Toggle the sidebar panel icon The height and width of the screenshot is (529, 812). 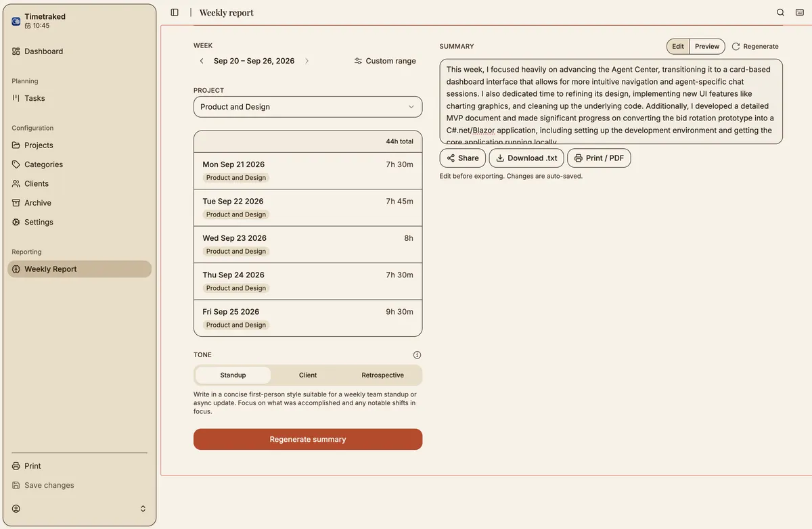tap(175, 12)
